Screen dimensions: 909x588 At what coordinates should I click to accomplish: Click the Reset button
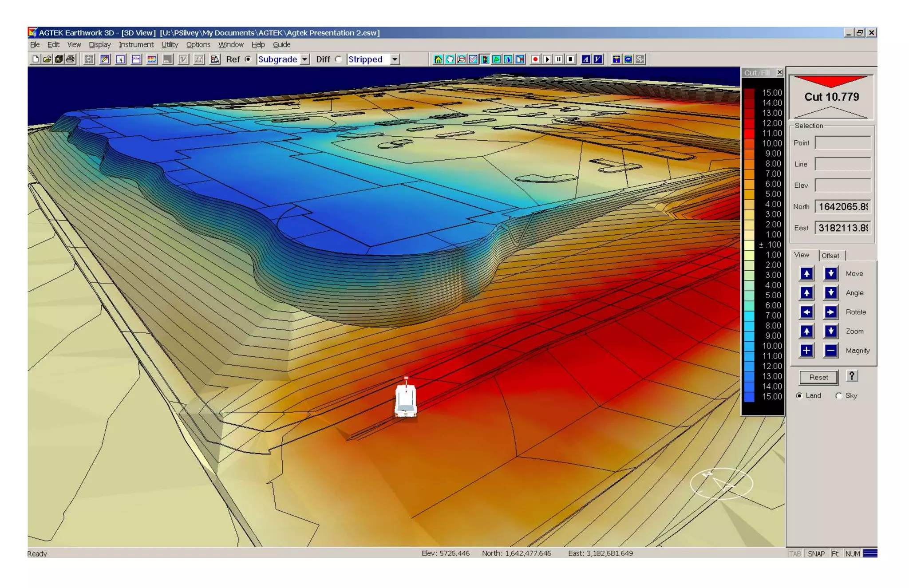click(x=818, y=377)
